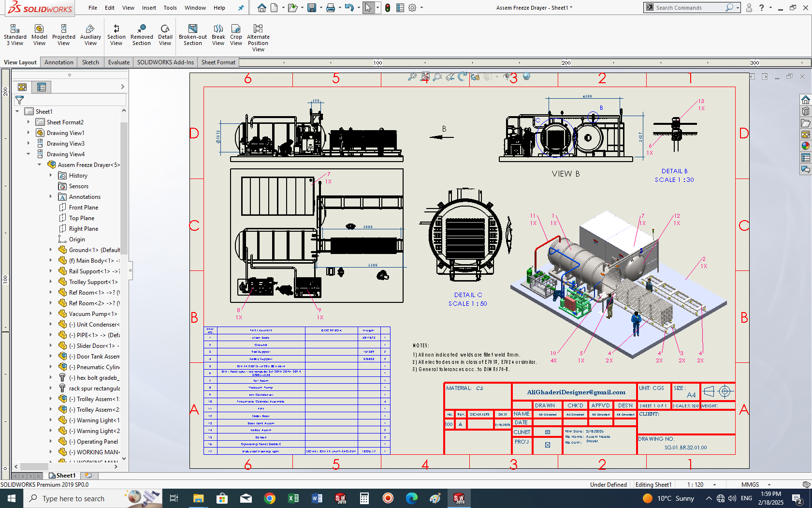Open the Options gear dropdown arrow

[421, 8]
